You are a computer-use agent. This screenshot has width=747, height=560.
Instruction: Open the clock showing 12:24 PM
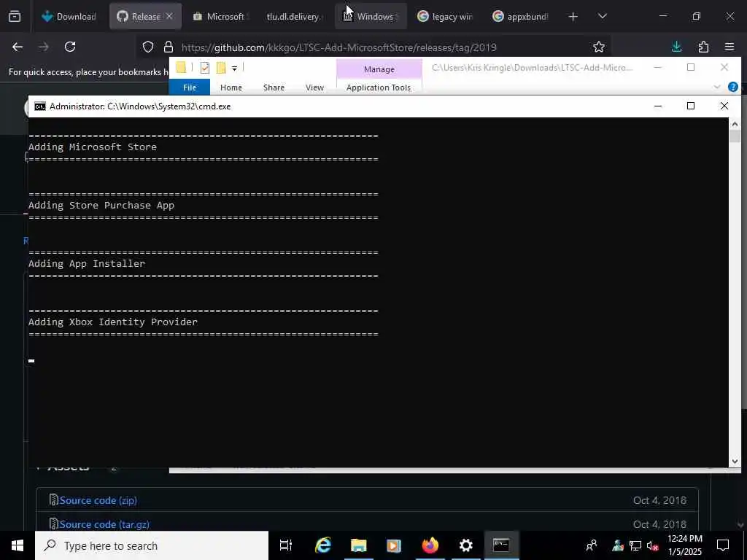pyautogui.click(x=685, y=545)
